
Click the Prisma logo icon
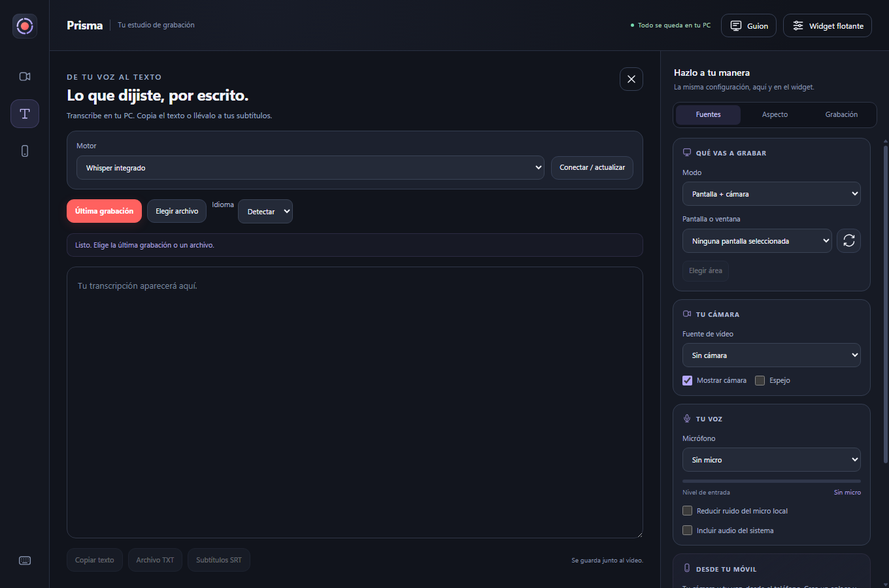click(25, 26)
